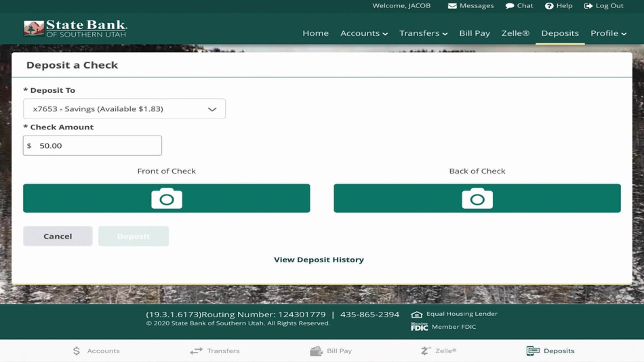Image resolution: width=644 pixels, height=362 pixels.
Task: Tap the Front of Check camera button
Action: tap(166, 198)
